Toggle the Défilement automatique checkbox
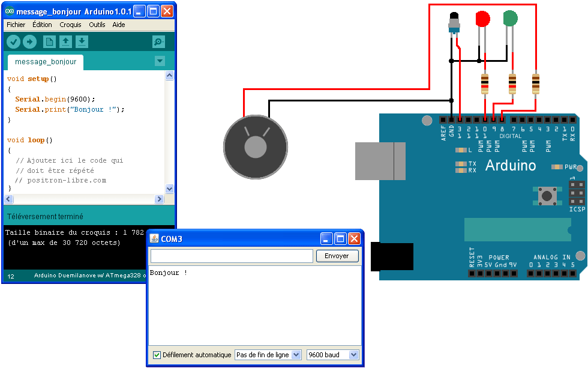Viewport: 588px width, 368px height. pyautogui.click(x=157, y=355)
